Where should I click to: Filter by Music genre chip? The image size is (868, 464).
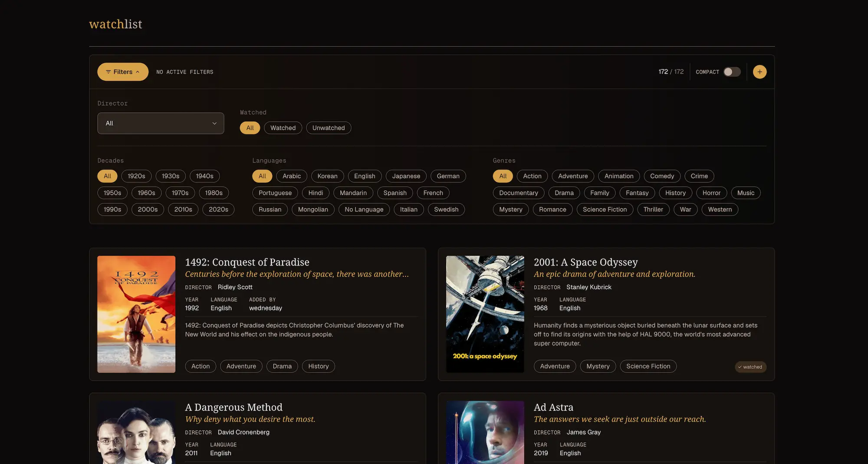click(746, 193)
